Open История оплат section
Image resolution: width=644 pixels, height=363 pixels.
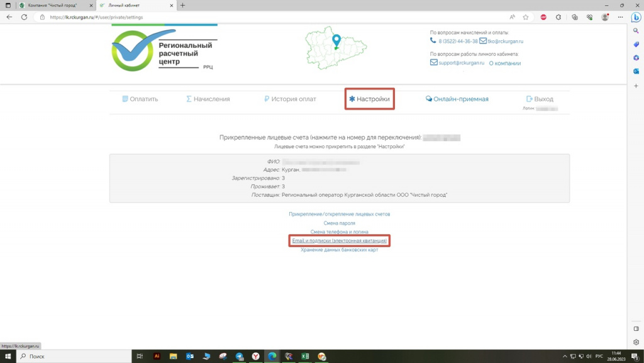tap(290, 99)
